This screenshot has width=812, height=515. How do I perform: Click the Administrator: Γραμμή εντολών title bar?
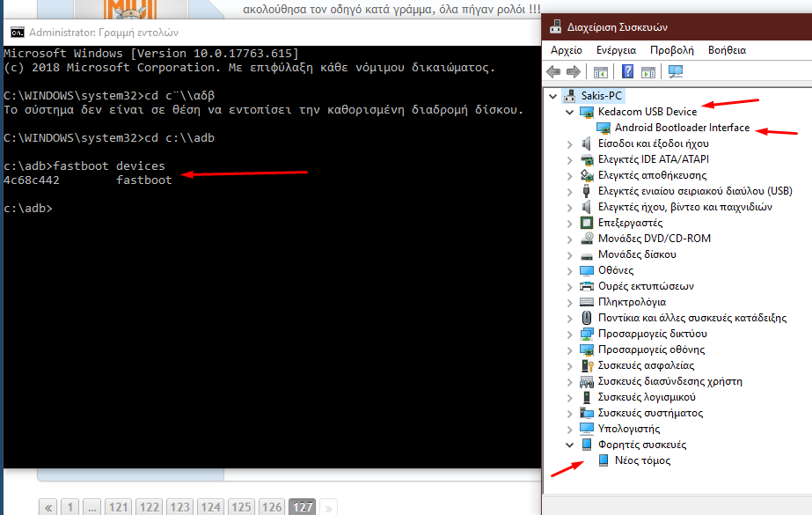[272, 33]
